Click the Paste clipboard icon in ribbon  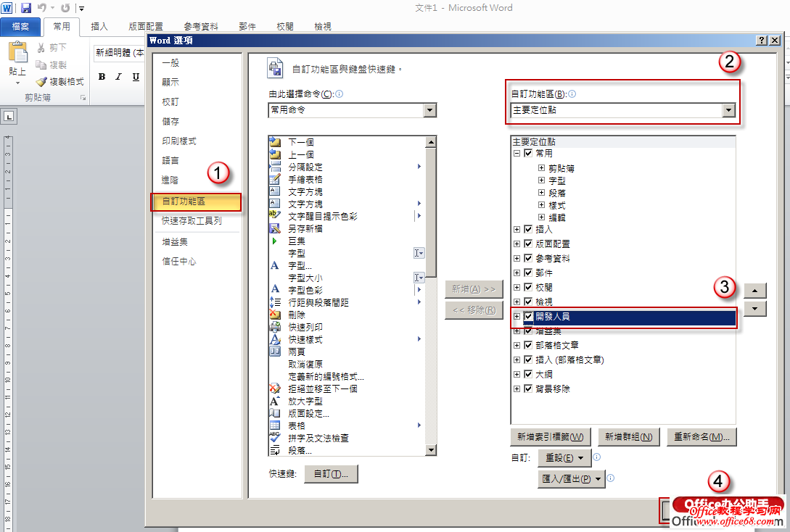[17, 52]
